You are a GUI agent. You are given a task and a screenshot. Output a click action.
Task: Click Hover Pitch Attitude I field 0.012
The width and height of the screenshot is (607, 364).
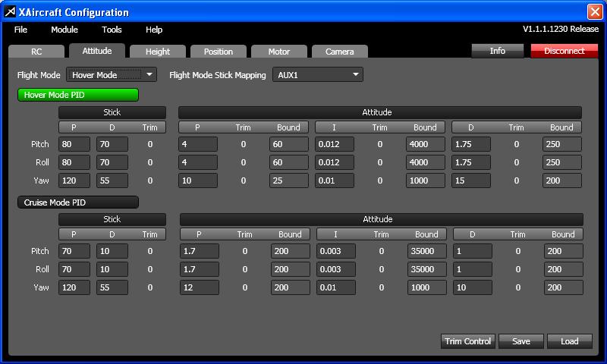point(335,144)
